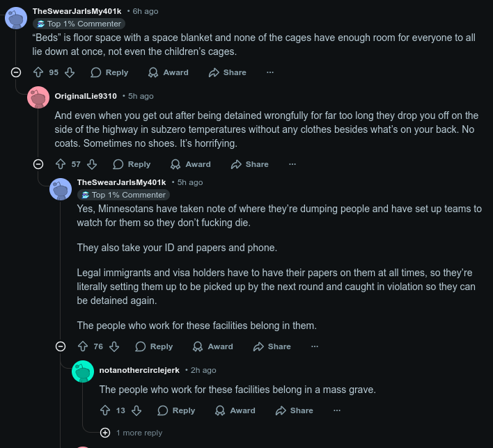Viewport: 493px width, 448px height.
Task: Downvote notanothercirclejerk's comment
Action: tap(136, 410)
